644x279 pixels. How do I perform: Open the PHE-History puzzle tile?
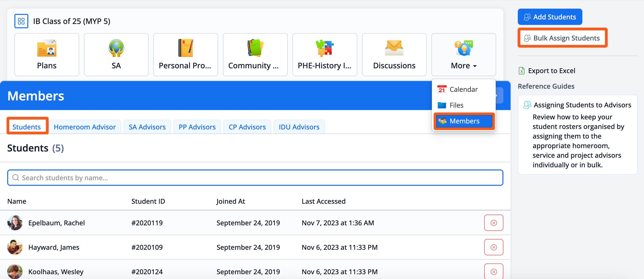tap(325, 54)
